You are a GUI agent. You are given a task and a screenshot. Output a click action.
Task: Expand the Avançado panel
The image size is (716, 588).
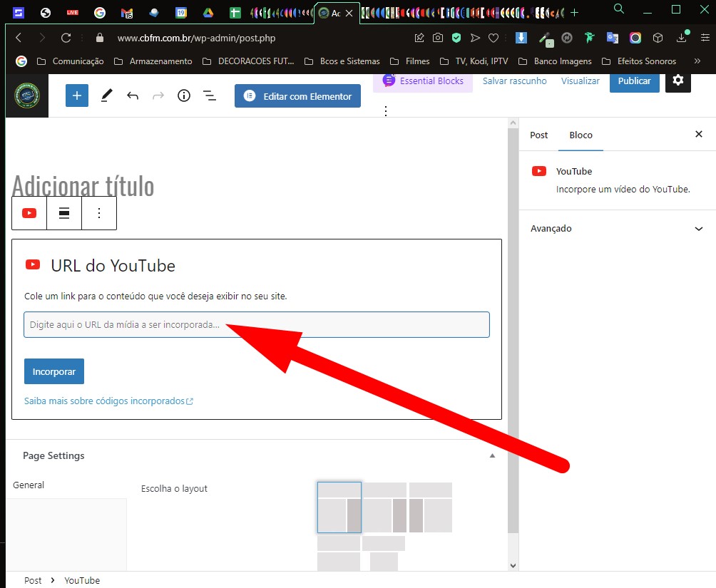pyautogui.click(x=618, y=228)
